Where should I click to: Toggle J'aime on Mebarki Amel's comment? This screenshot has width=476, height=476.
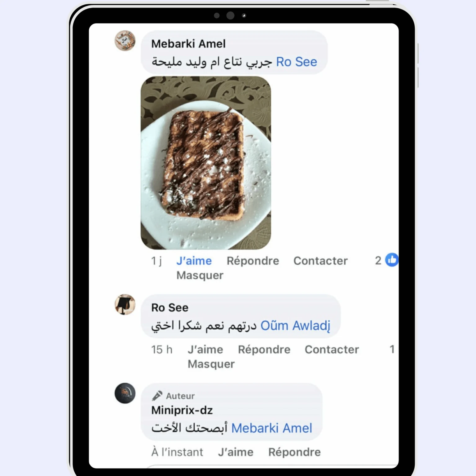click(x=194, y=261)
